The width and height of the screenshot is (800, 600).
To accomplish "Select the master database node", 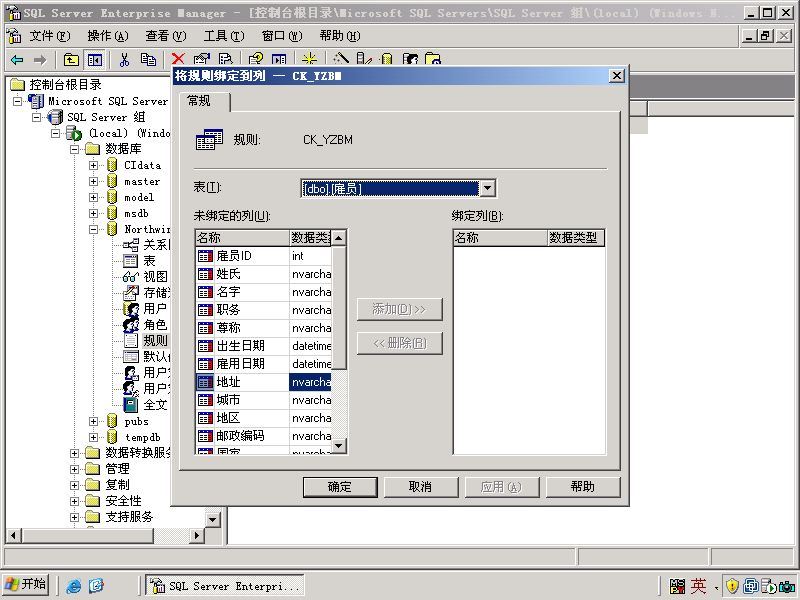I will 142,181.
